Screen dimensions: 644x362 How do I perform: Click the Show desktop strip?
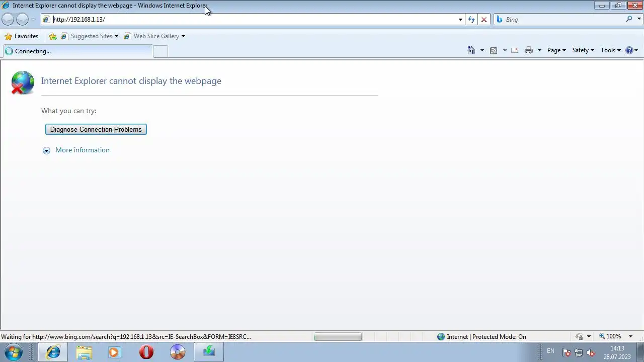click(640, 352)
